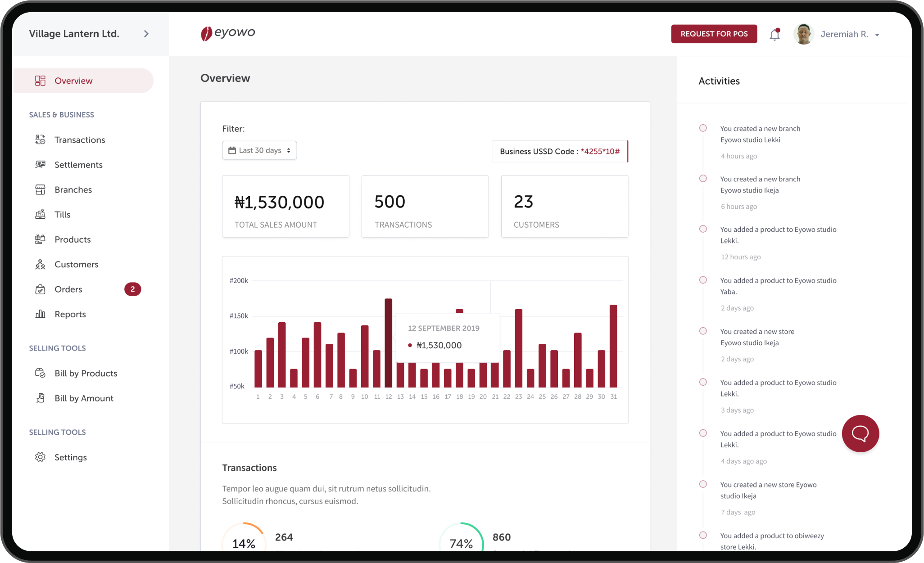
Task: Open Customers in the sidebar
Action: 76,265
